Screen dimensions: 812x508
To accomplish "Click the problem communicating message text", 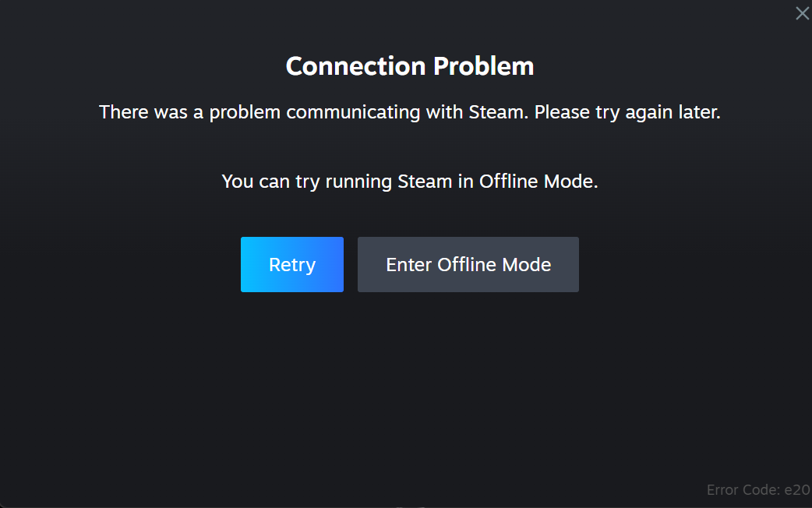I will coord(410,111).
